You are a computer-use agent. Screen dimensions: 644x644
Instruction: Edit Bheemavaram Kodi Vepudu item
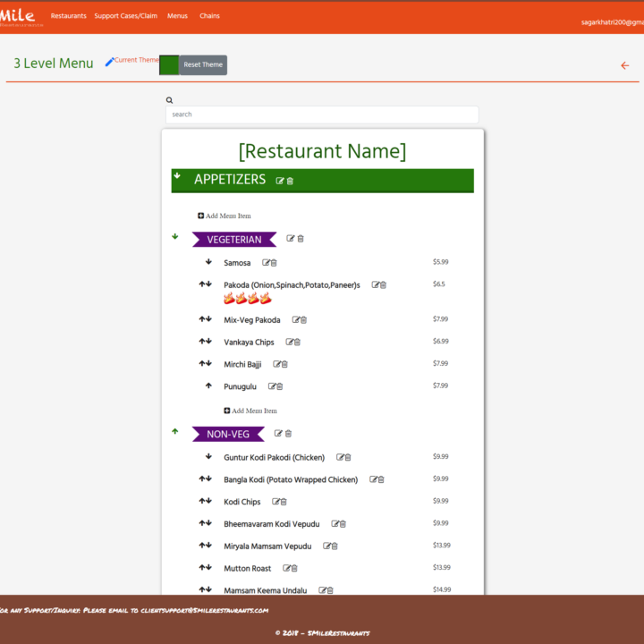pos(335,523)
